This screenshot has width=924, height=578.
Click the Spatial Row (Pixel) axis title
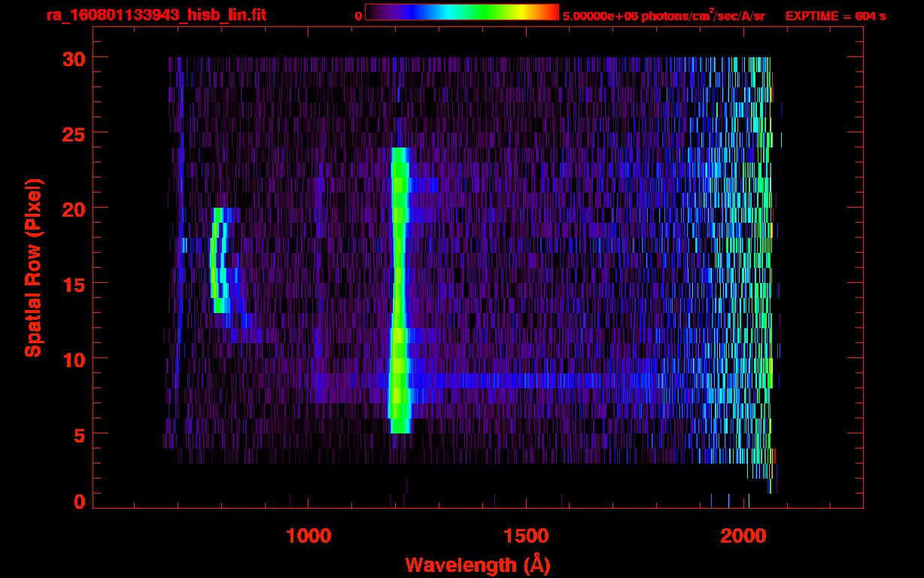(x=33, y=268)
